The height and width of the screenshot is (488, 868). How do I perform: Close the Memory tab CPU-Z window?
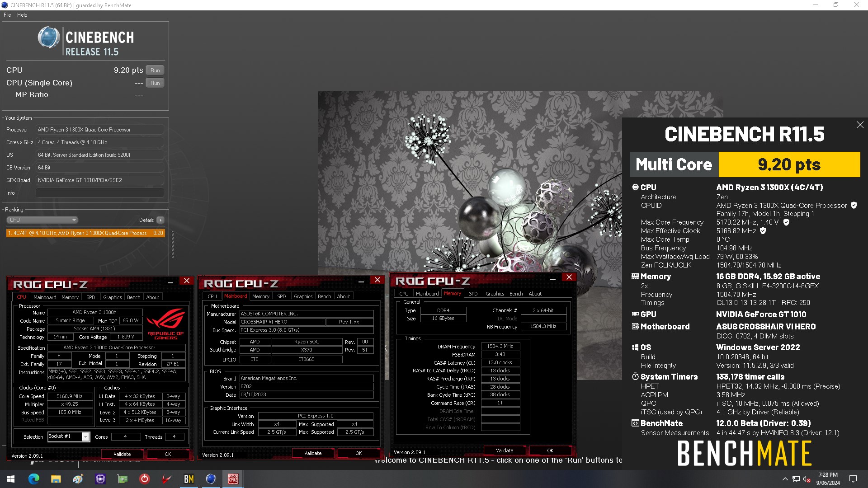pos(569,277)
